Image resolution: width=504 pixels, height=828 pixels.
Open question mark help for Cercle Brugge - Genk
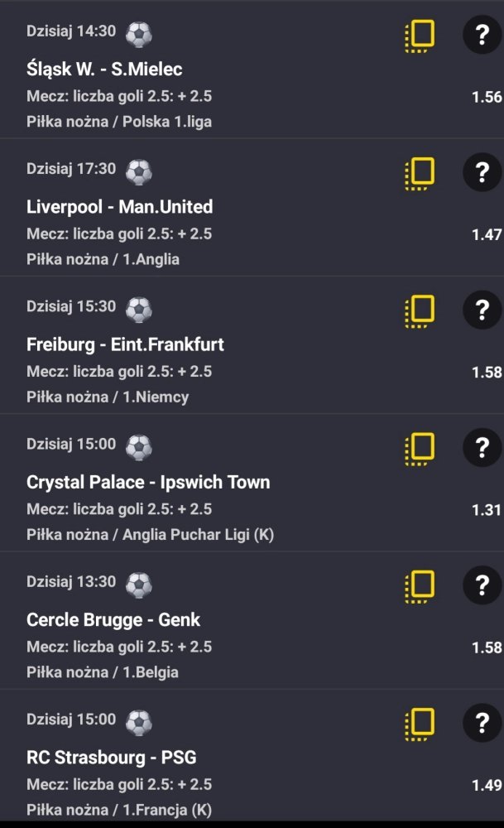click(x=482, y=585)
